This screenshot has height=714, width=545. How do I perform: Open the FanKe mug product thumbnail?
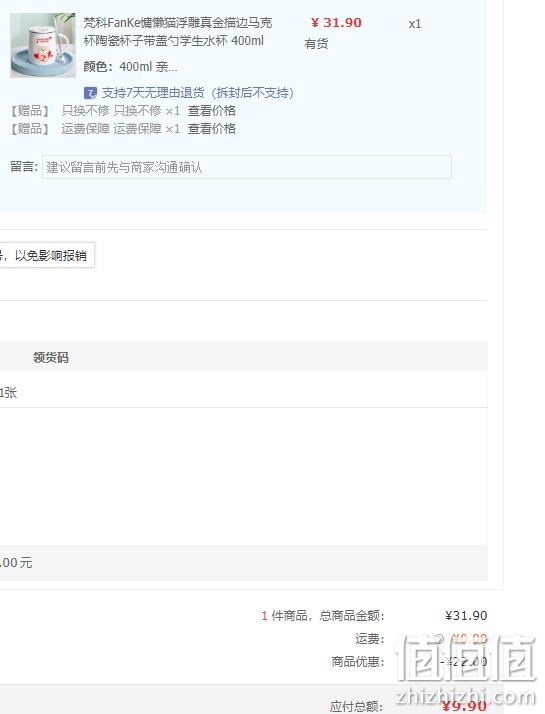point(43,45)
